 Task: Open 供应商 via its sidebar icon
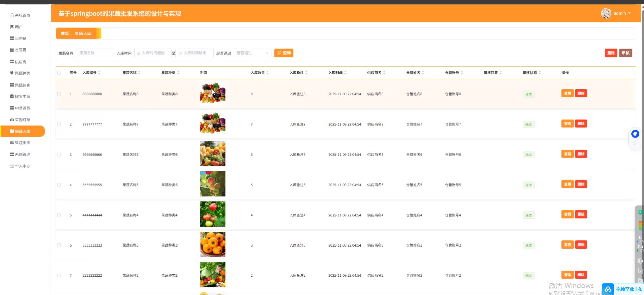(12, 62)
